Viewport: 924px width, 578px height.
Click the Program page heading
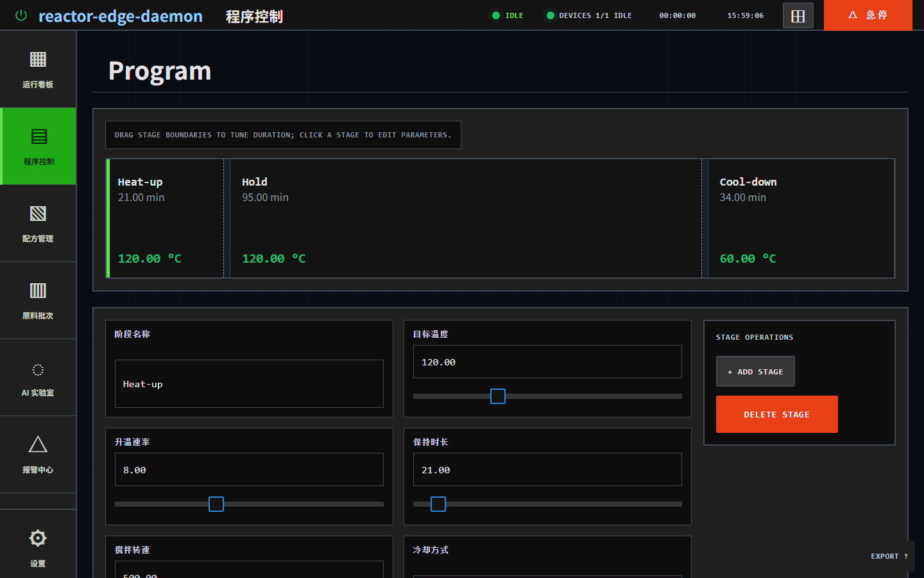160,71
